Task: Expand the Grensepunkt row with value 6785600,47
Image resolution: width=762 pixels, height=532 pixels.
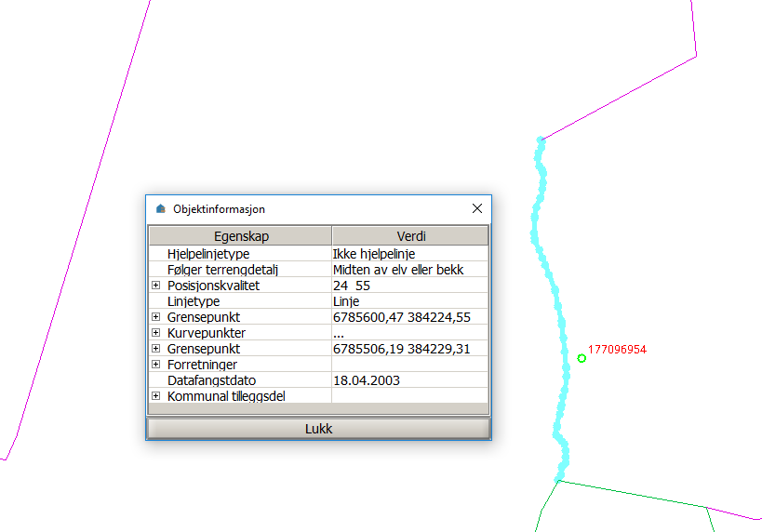Action: click(156, 317)
